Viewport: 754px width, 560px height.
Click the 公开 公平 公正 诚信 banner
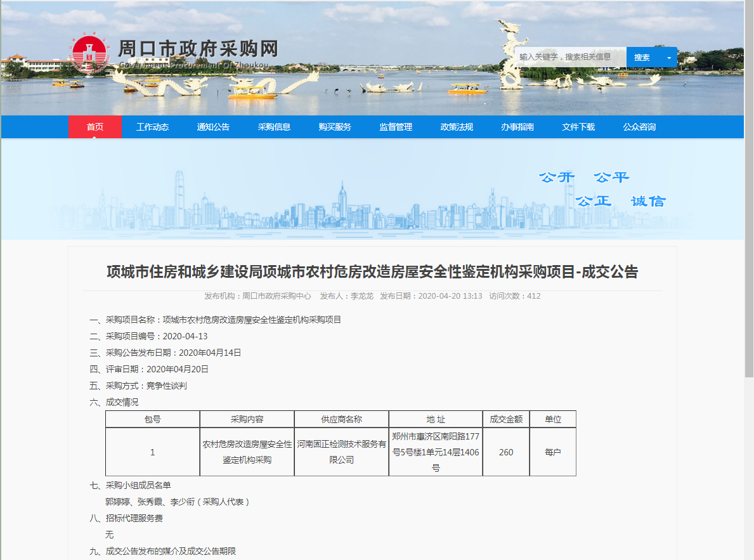tap(601, 189)
